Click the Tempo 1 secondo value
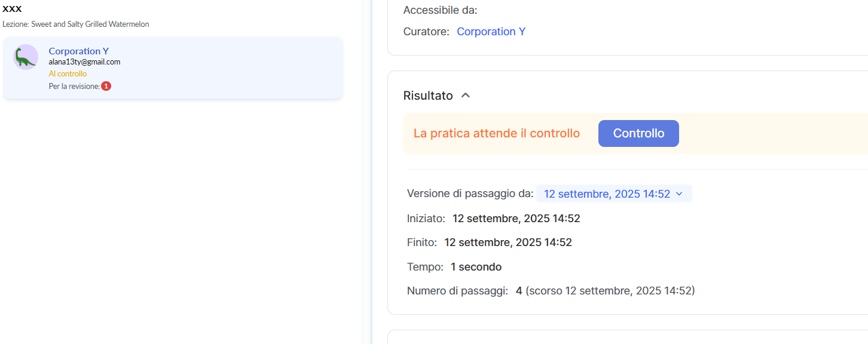868x344 pixels. (476, 267)
